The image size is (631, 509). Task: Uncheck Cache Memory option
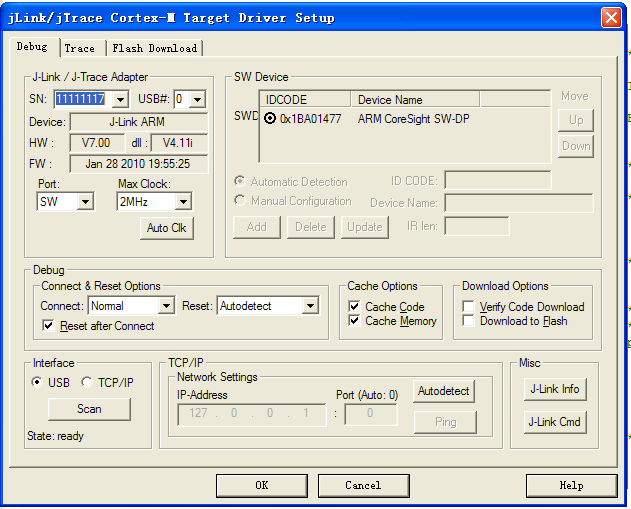pos(354,321)
